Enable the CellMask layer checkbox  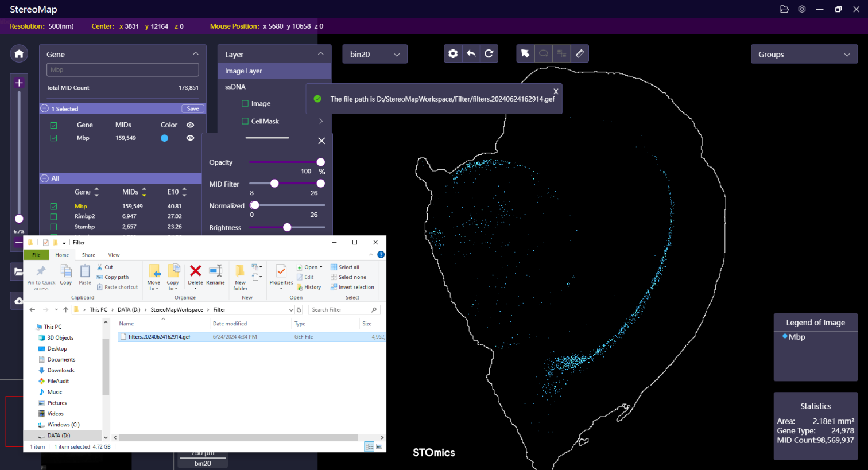pos(245,121)
